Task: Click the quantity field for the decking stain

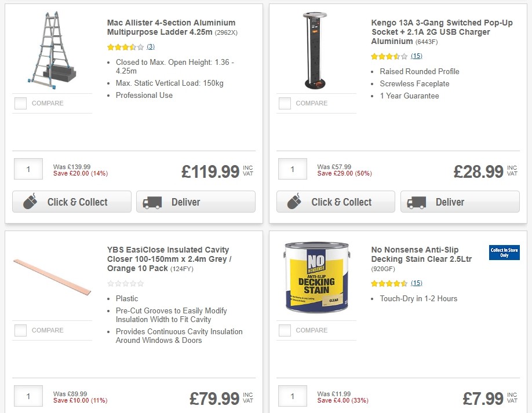Action: coord(292,396)
